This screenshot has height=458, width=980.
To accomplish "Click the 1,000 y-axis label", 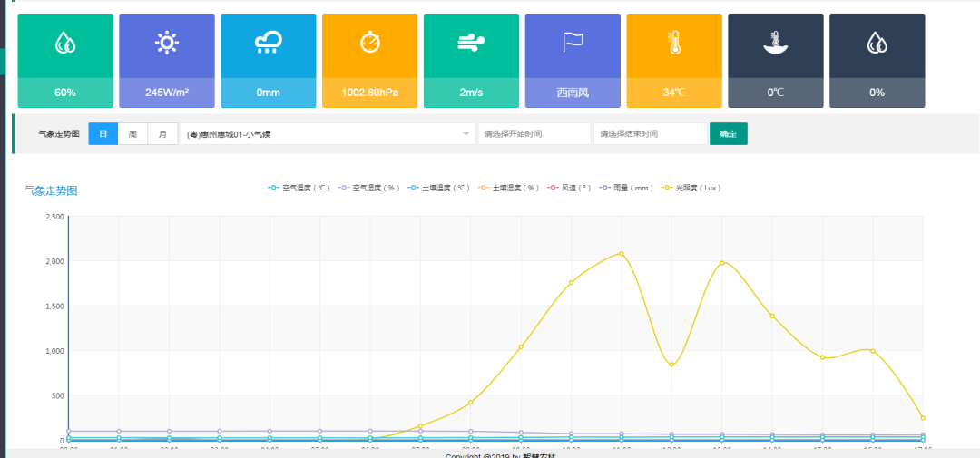I will click(x=55, y=351).
